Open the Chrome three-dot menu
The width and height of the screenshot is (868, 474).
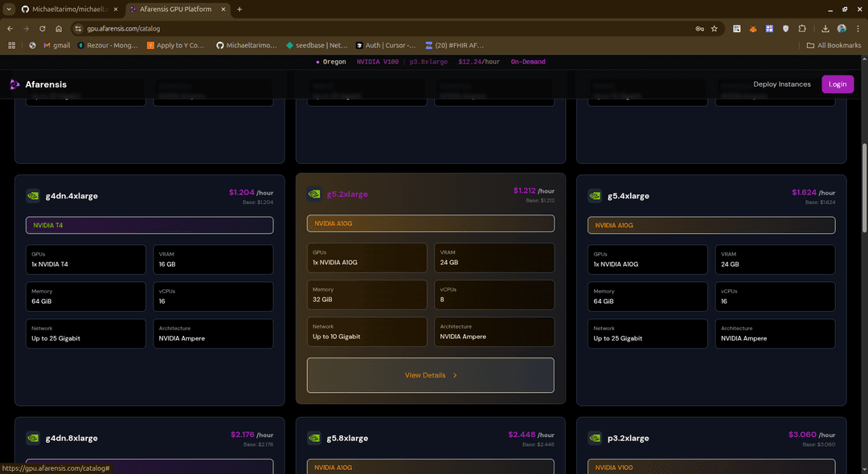point(859,27)
